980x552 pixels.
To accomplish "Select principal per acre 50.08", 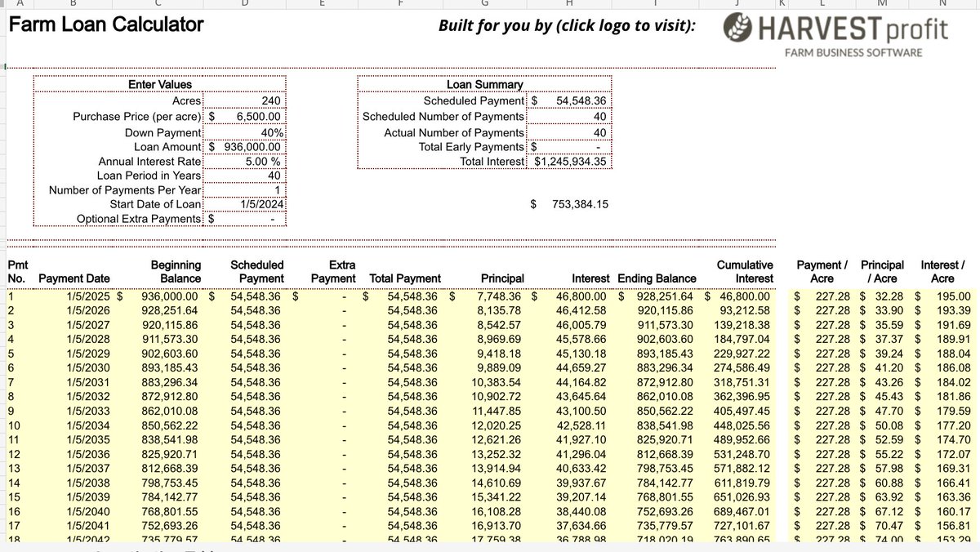I will click(889, 425).
